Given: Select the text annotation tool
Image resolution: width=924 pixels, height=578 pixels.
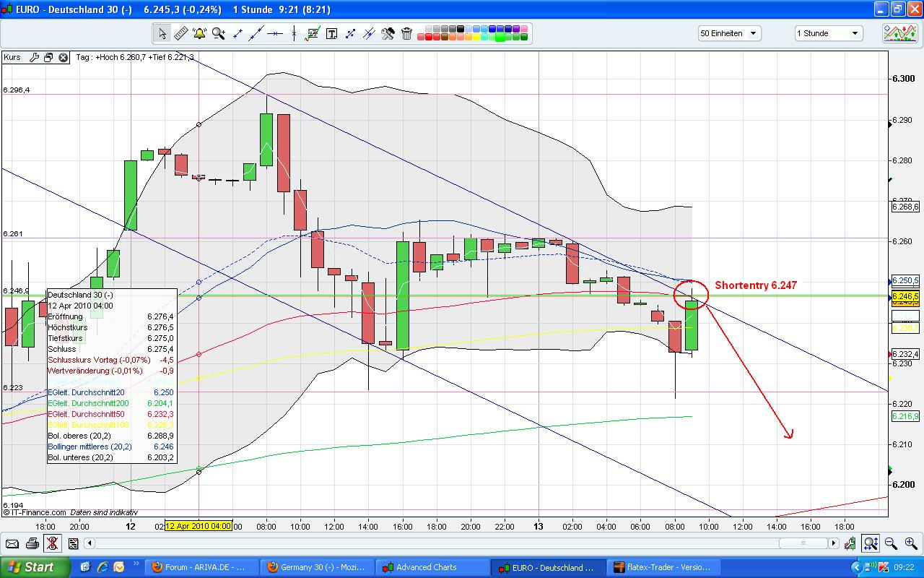Looking at the screenshot, I should pos(331,33).
